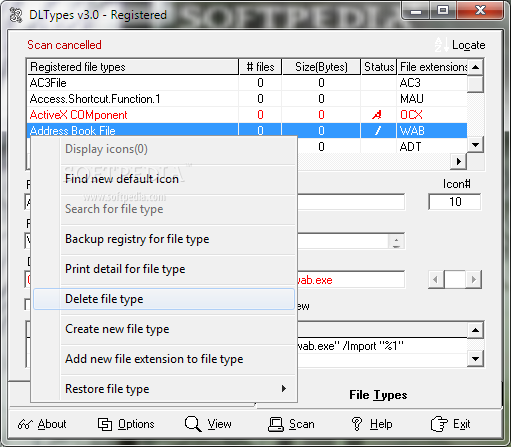511x447 pixels.
Task: Click file list vertical scrollbar thumb
Action: click(475, 84)
